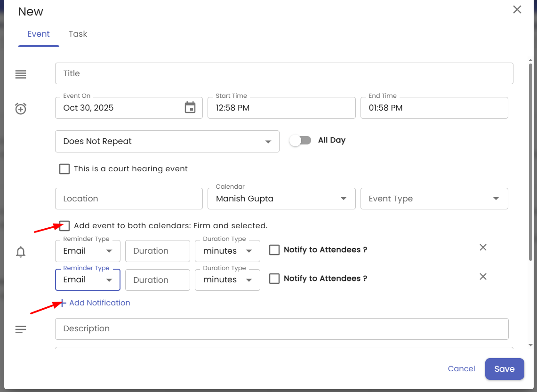Image resolution: width=537 pixels, height=392 pixels.
Task: Click the Title input field
Action: pyautogui.click(x=284, y=73)
